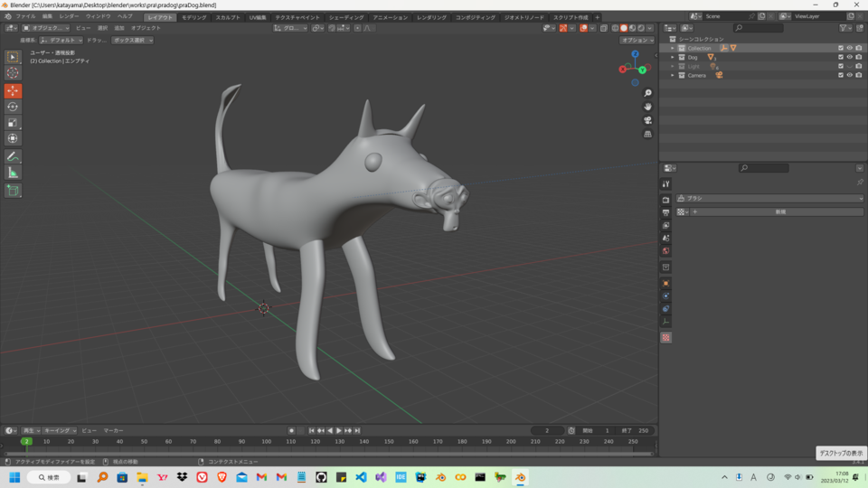Screen dimensions: 868x488
Task: Uncheck the Camera collection checkbox
Action: (840, 75)
